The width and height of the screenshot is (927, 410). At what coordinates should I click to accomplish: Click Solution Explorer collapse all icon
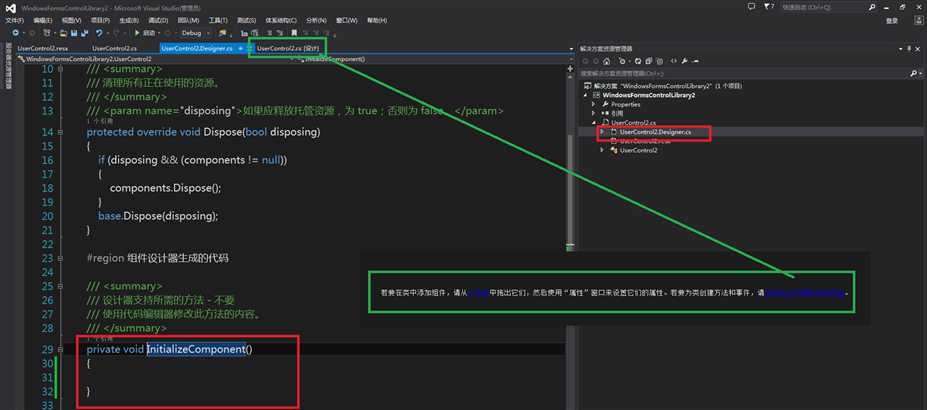[649, 61]
